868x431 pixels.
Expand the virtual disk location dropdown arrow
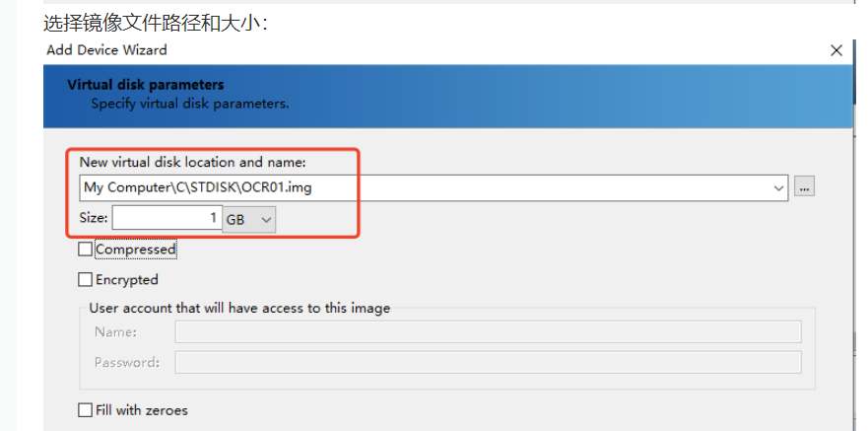(779, 187)
